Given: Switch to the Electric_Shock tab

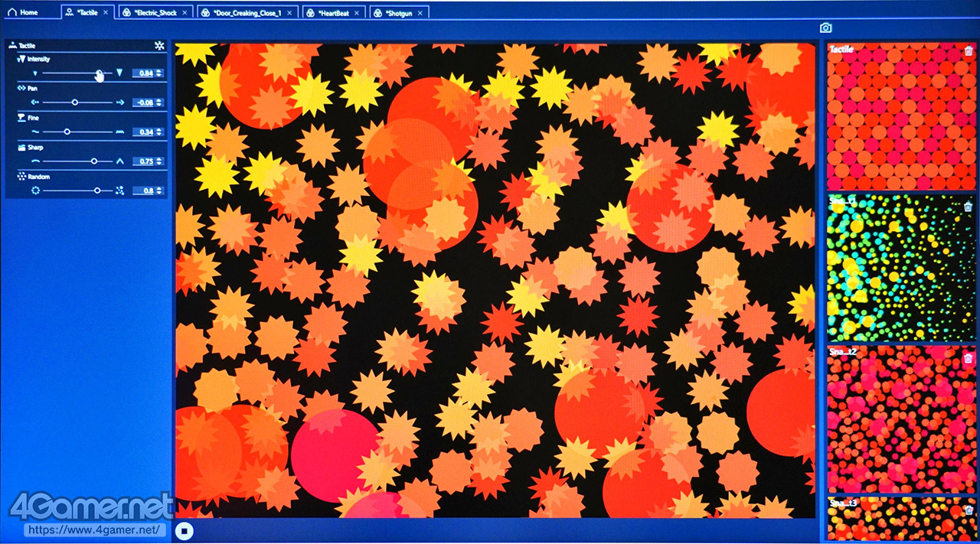Looking at the screenshot, I should [x=152, y=13].
